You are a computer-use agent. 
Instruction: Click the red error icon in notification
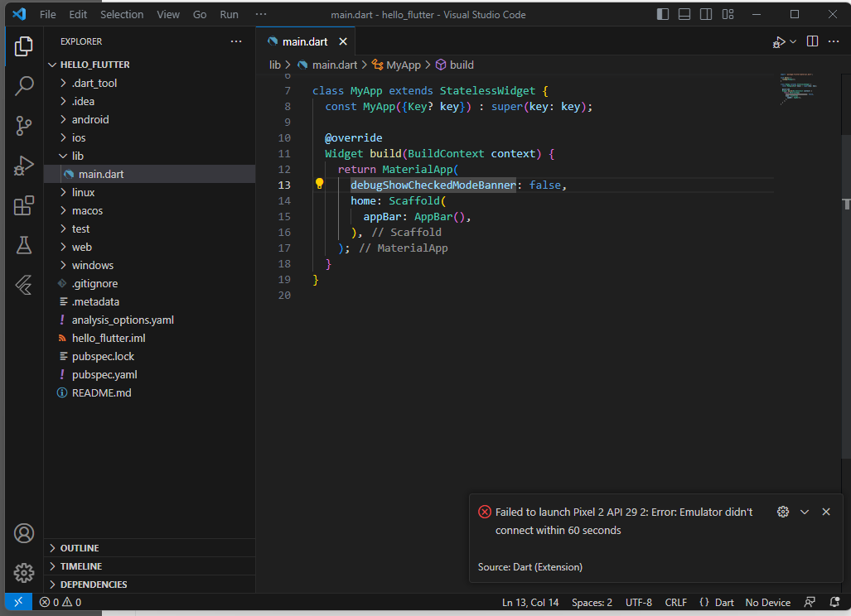point(484,512)
